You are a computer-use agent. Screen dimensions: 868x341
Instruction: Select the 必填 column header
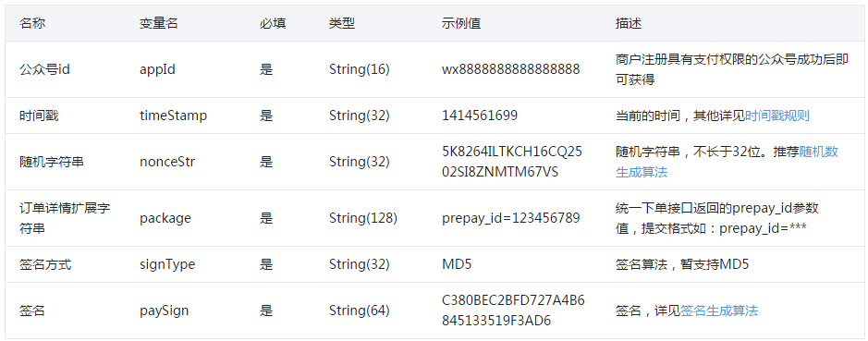(x=273, y=23)
